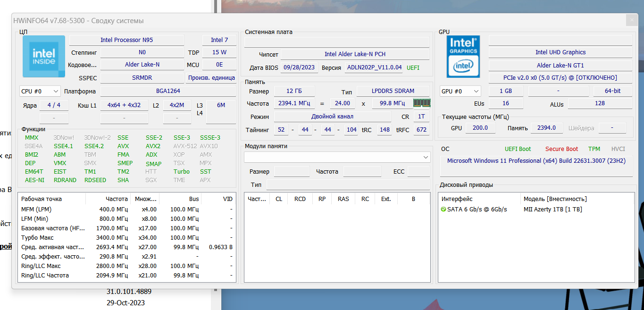Click the green memory module icon

421,103
